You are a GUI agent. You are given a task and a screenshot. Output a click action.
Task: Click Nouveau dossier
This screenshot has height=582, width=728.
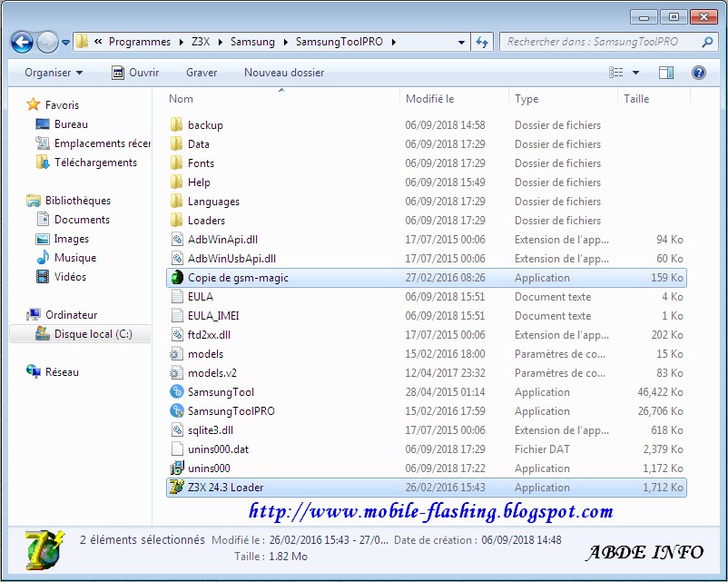[284, 73]
